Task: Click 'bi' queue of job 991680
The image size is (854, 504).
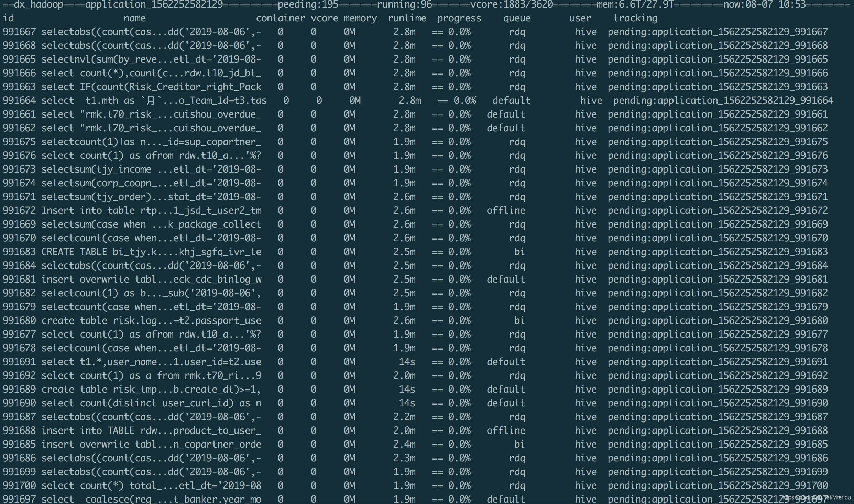Action: (x=519, y=320)
